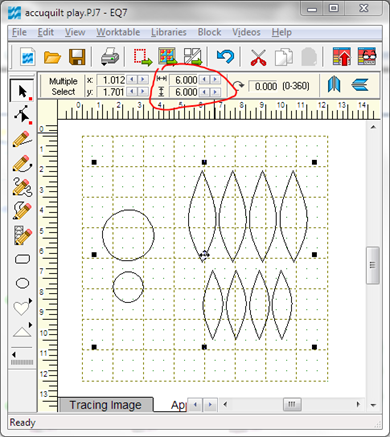Screen dimensions: 390x437
Task: Click the Undo icon
Action: pos(225,56)
